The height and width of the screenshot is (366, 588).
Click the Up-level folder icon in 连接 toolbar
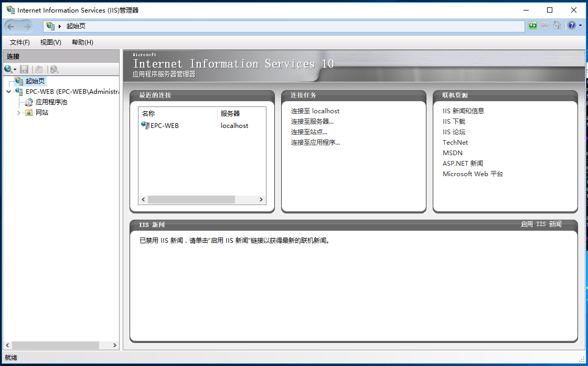(x=39, y=69)
